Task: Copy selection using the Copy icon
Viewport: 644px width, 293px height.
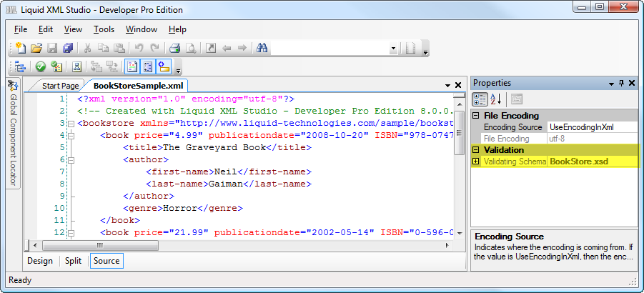Action: click(x=103, y=49)
